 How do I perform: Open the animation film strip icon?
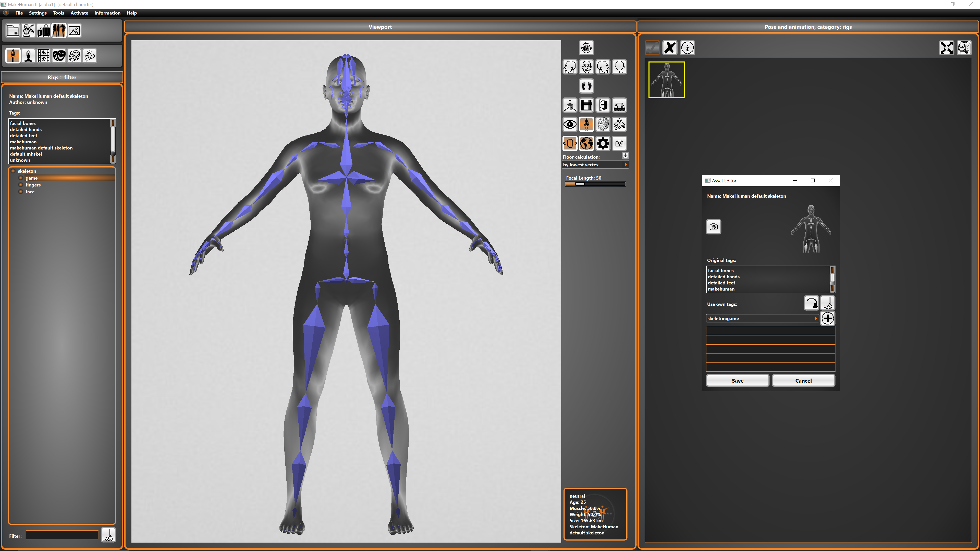point(44,56)
